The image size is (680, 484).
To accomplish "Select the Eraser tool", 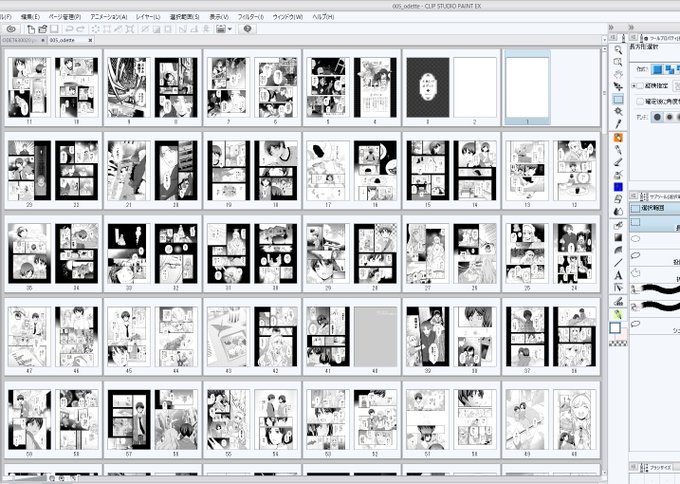I will [x=618, y=199].
